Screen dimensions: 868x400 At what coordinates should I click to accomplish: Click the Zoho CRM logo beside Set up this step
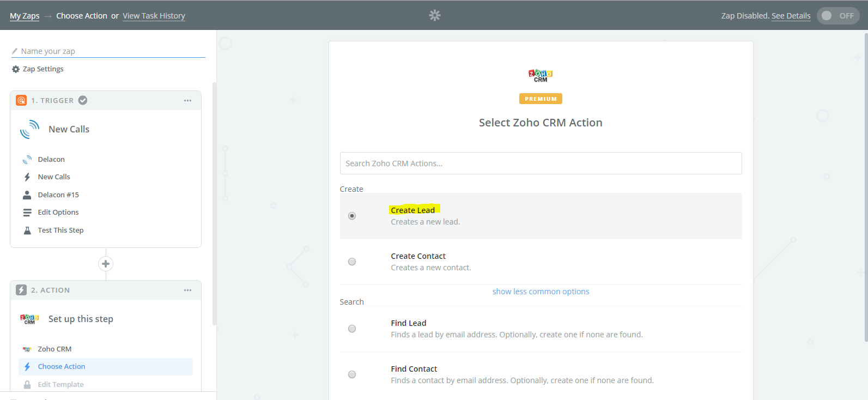(x=29, y=319)
